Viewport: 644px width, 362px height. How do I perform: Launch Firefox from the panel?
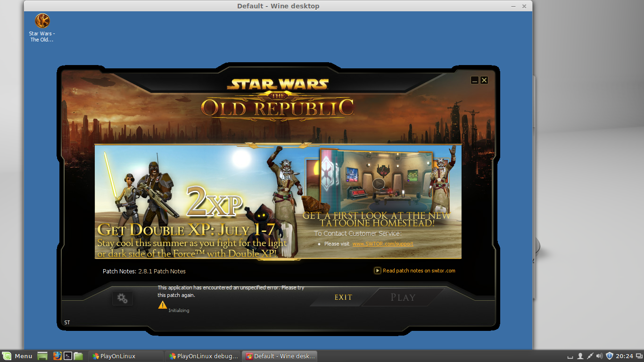(58, 356)
